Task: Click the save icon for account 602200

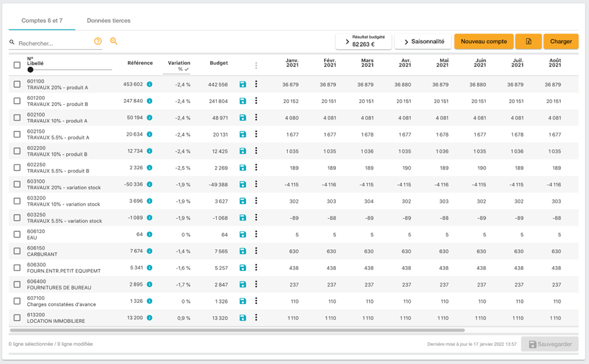Action: click(242, 151)
